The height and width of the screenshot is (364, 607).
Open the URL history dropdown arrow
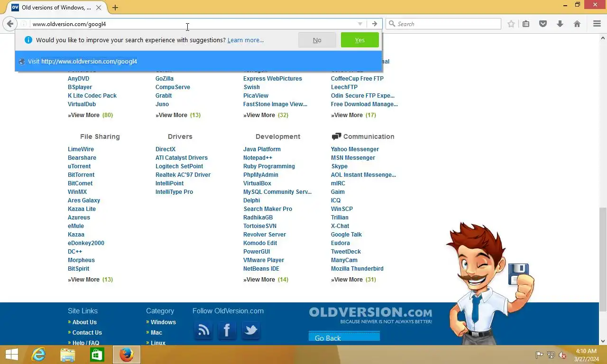360,24
